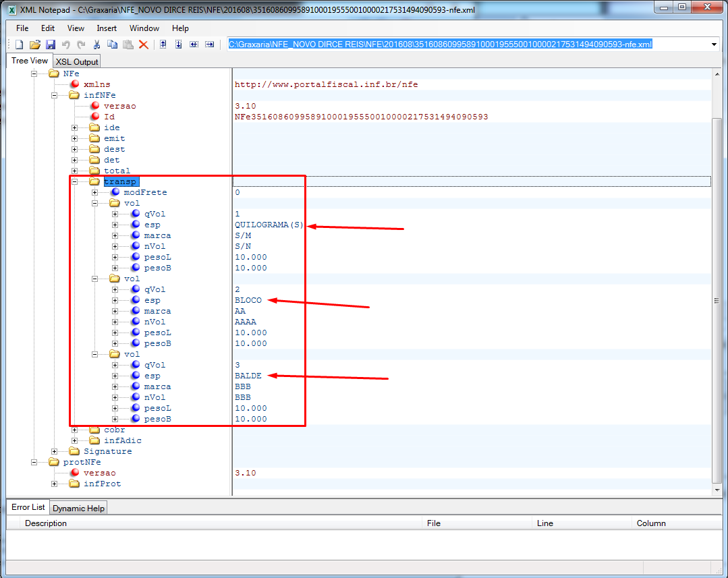The image size is (728, 578).
Task: Open the Window menu
Action: point(144,28)
